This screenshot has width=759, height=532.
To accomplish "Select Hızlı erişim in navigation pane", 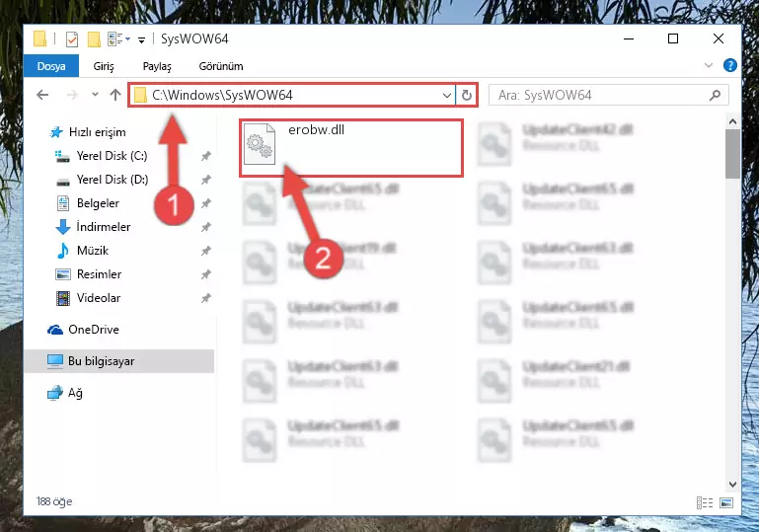I will (x=98, y=132).
